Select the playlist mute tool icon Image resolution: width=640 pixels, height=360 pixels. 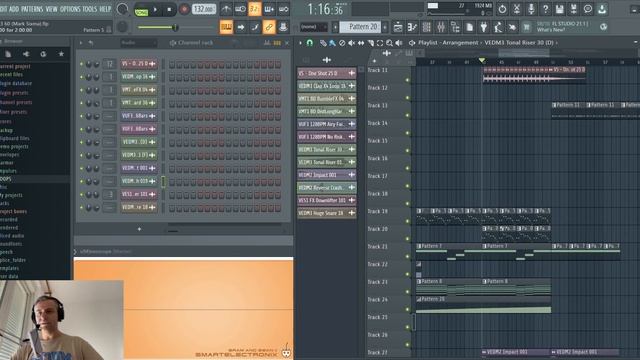351,42
